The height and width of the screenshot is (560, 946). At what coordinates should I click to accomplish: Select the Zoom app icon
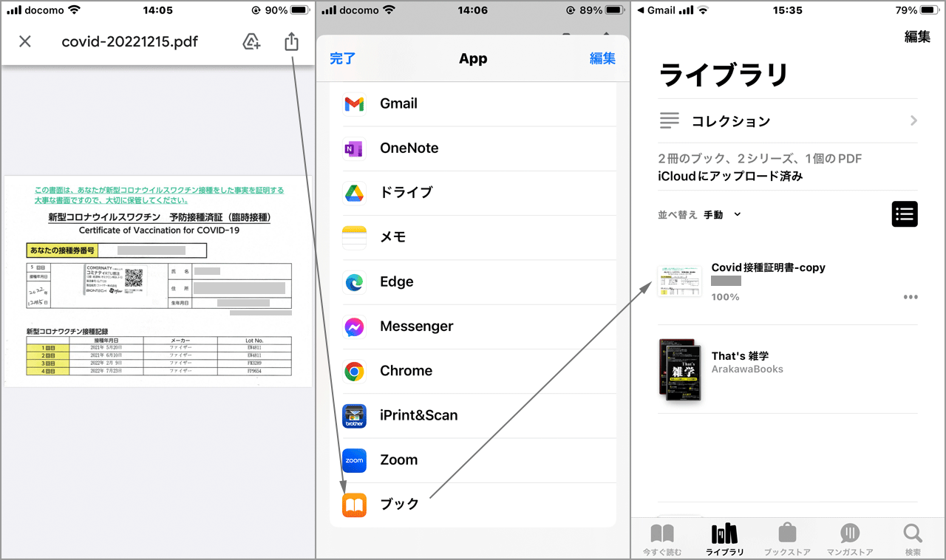point(354,460)
